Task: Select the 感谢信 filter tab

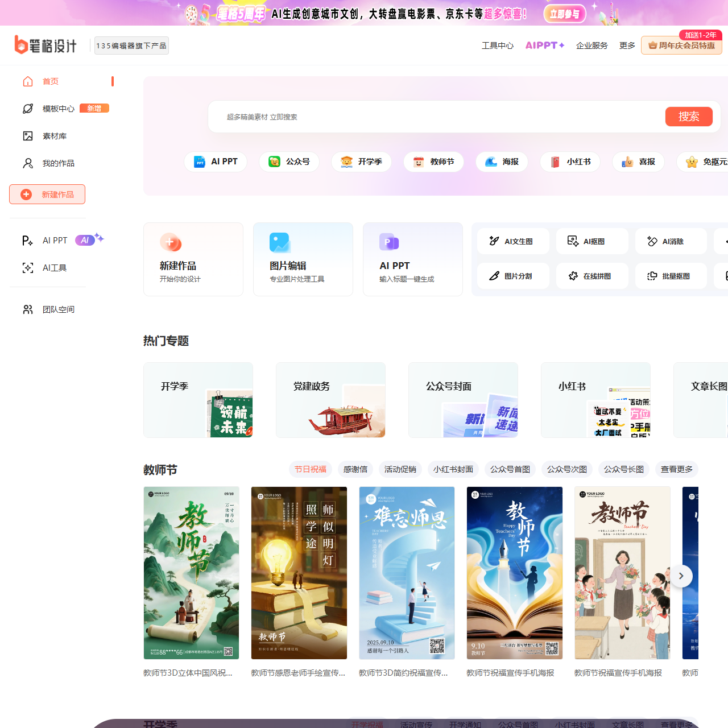Action: pyautogui.click(x=355, y=469)
